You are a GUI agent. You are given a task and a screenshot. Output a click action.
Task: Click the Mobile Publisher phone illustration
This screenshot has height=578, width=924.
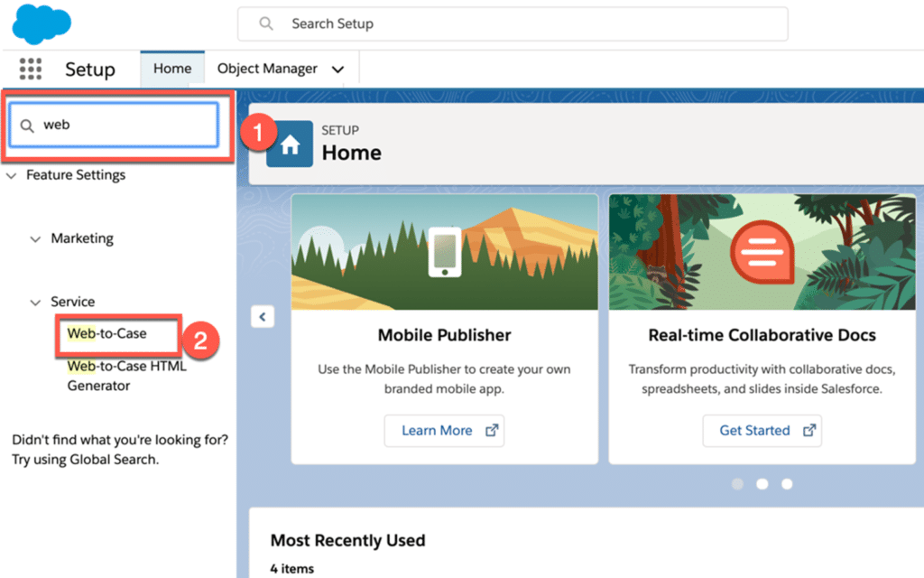pos(444,252)
